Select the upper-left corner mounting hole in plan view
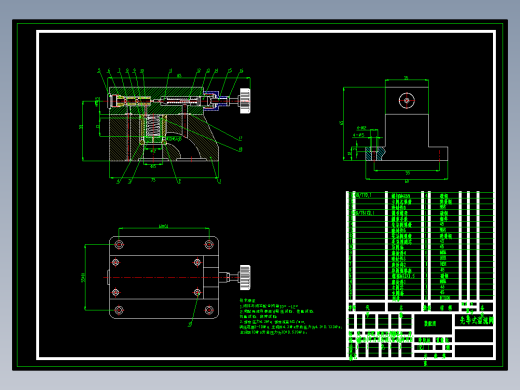This screenshot has width=520, height=390. tap(119, 244)
